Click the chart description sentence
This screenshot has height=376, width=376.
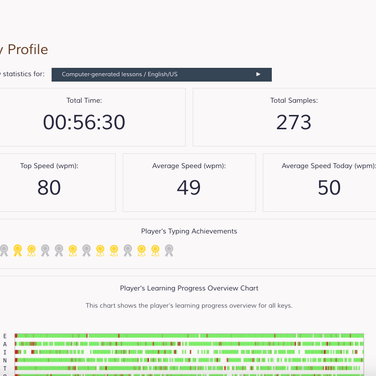[x=189, y=305]
